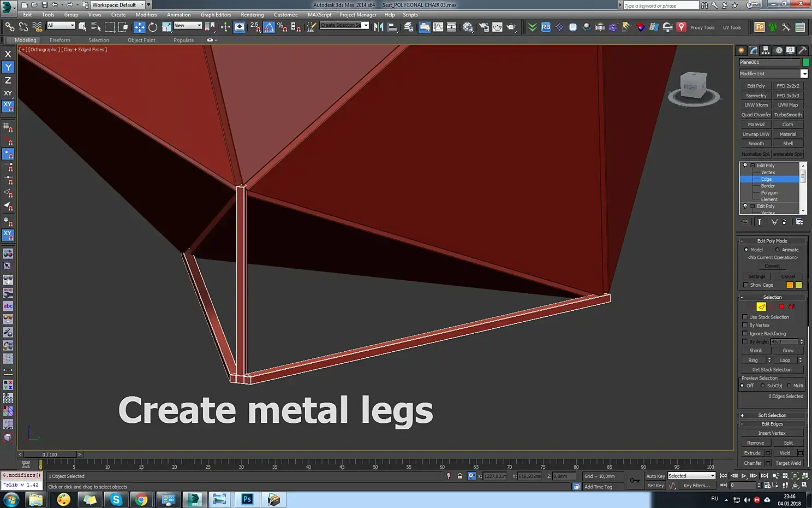Image resolution: width=812 pixels, height=508 pixels.
Task: Switch to the Freeform ribbon tab
Action: (59, 40)
